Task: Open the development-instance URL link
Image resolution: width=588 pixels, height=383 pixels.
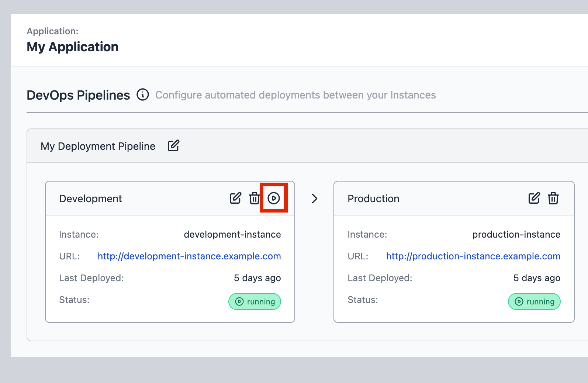Action: 189,256
